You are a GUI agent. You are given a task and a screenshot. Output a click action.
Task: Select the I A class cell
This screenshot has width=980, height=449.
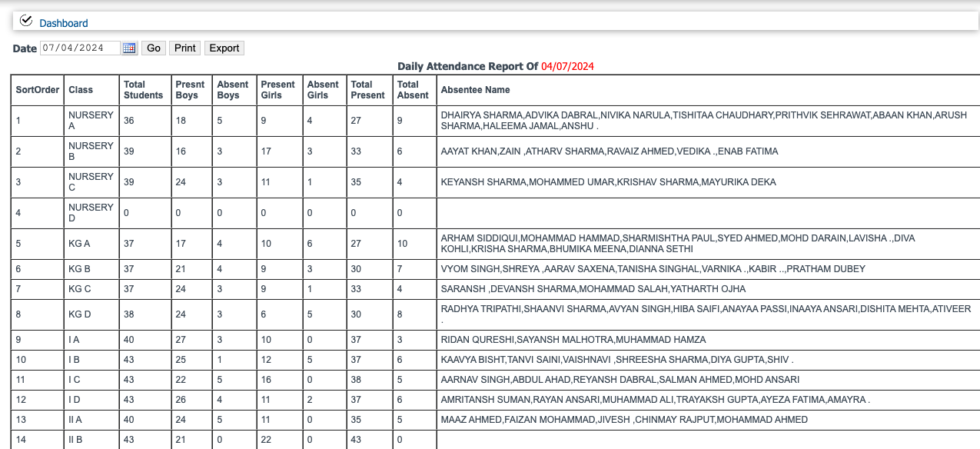tap(91, 340)
